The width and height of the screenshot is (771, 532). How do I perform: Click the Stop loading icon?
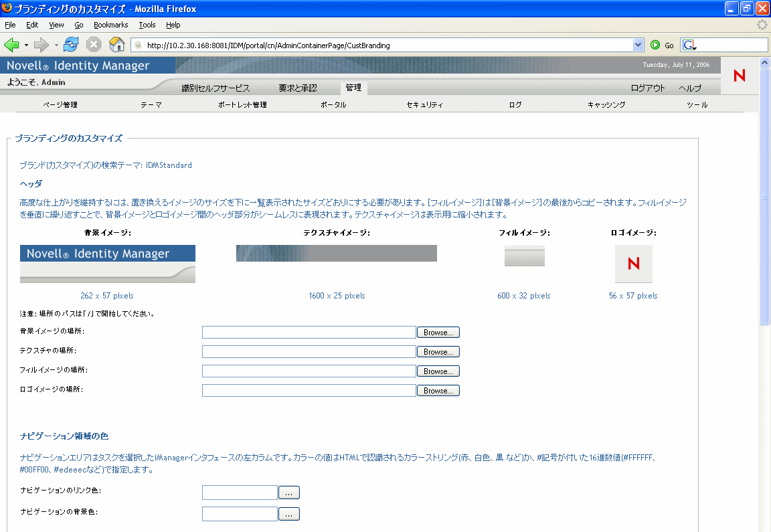[x=92, y=45]
